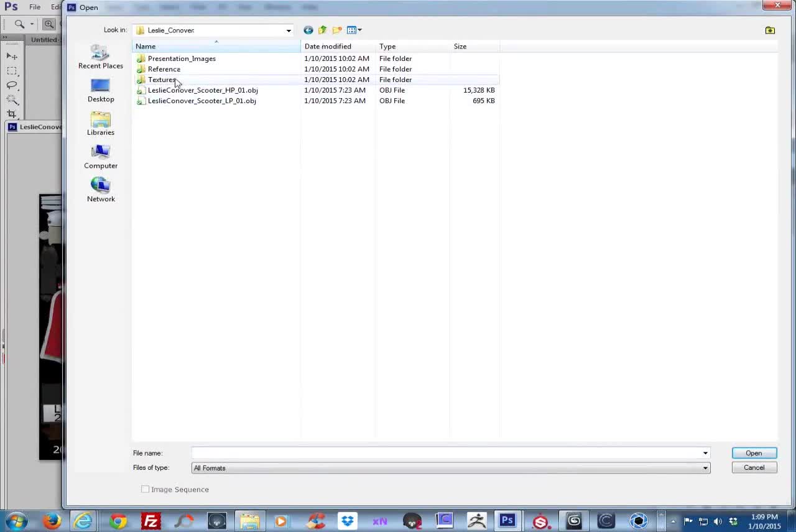
Task: Sort by Type column header
Action: [413, 47]
